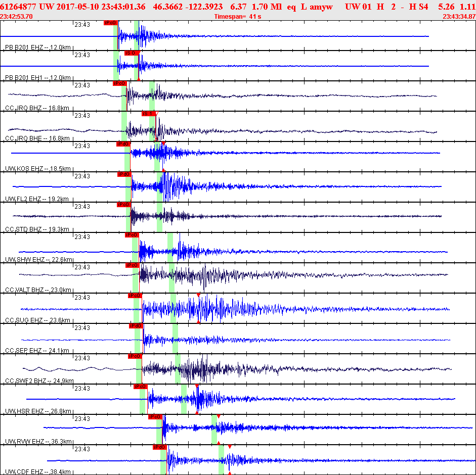Click the iPd0 pick flag on CC SEP EHZ
The height and width of the screenshot is (475, 476).
(x=136, y=326)
